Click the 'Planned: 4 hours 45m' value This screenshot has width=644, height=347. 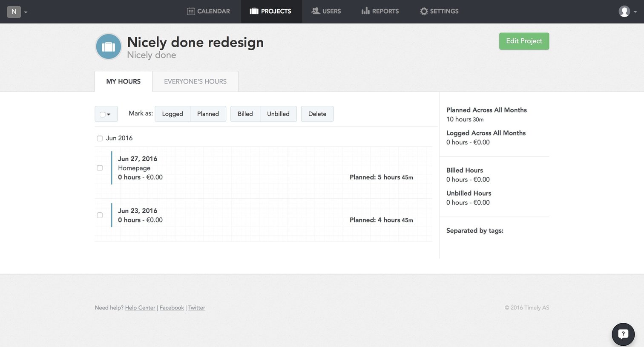381,220
